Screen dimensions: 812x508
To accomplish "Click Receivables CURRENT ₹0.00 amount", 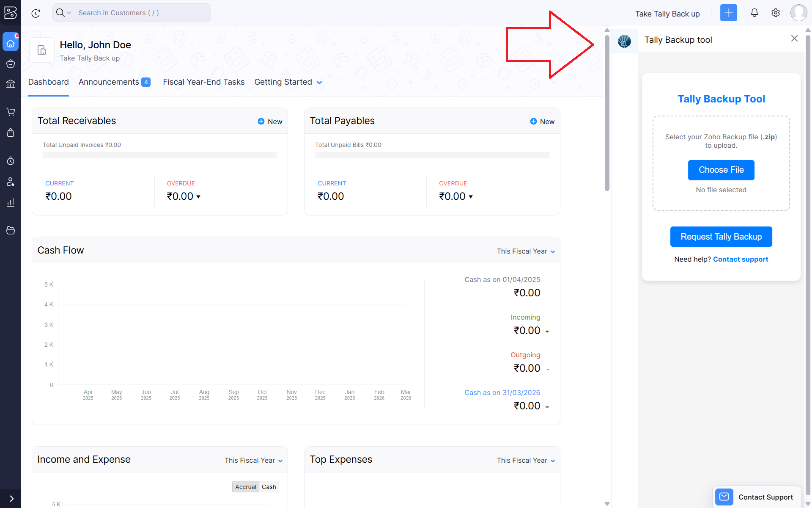I will 58,196.
